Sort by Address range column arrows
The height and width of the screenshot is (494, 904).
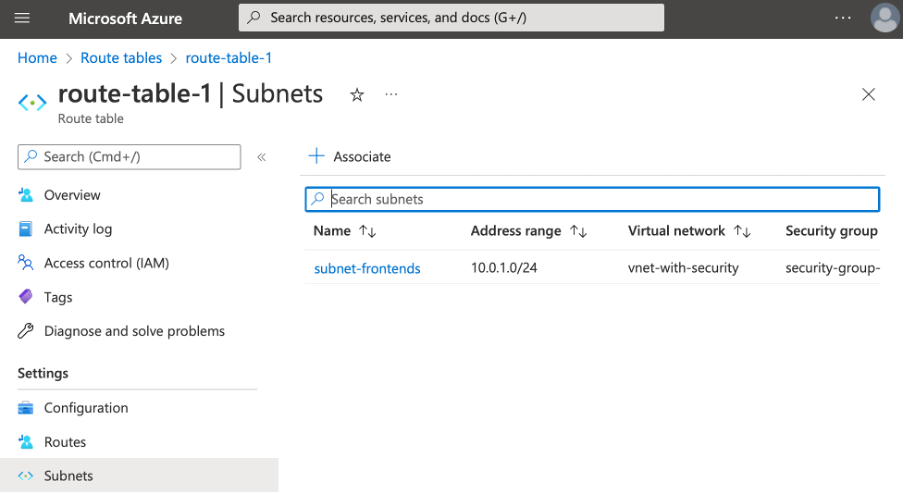pyautogui.click(x=578, y=231)
